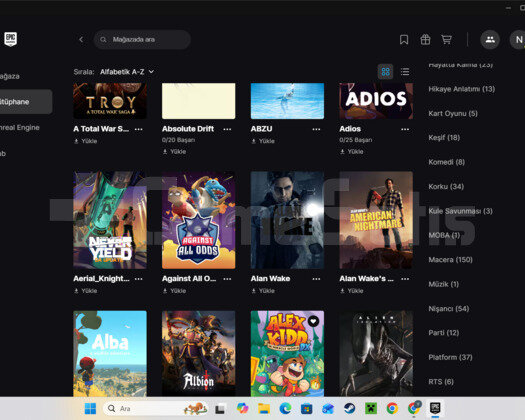
Task: Open the shopping cart icon
Action: (x=446, y=40)
